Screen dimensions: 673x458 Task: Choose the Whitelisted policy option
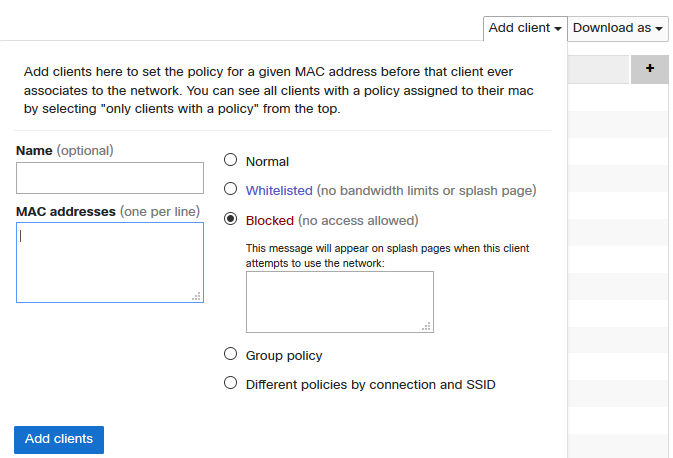pos(231,189)
